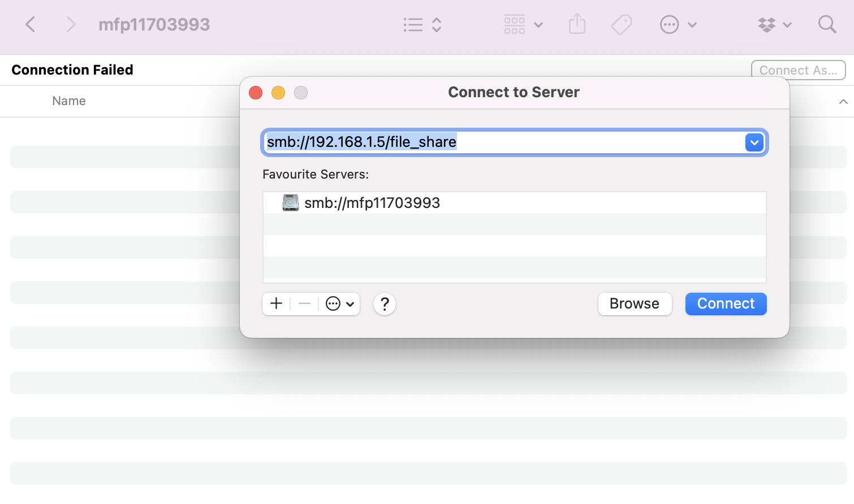
Task: Open recent servers dropdown arrow
Action: tap(754, 142)
